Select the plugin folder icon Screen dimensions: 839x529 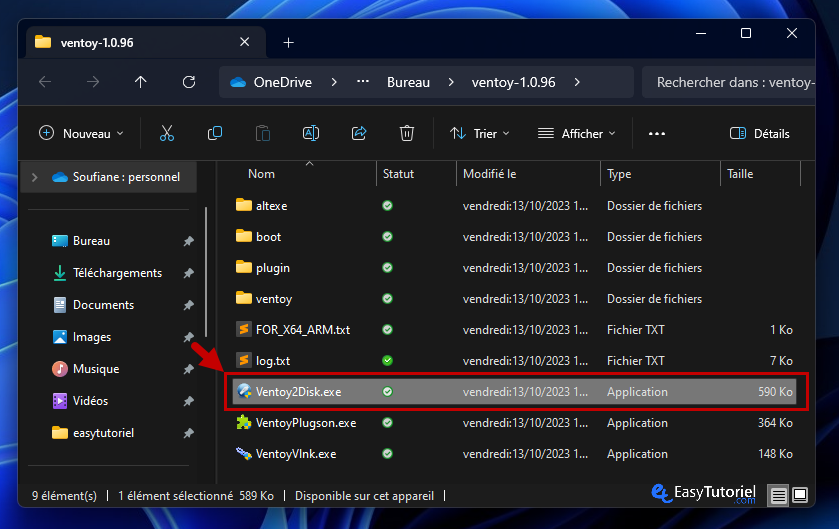click(244, 267)
